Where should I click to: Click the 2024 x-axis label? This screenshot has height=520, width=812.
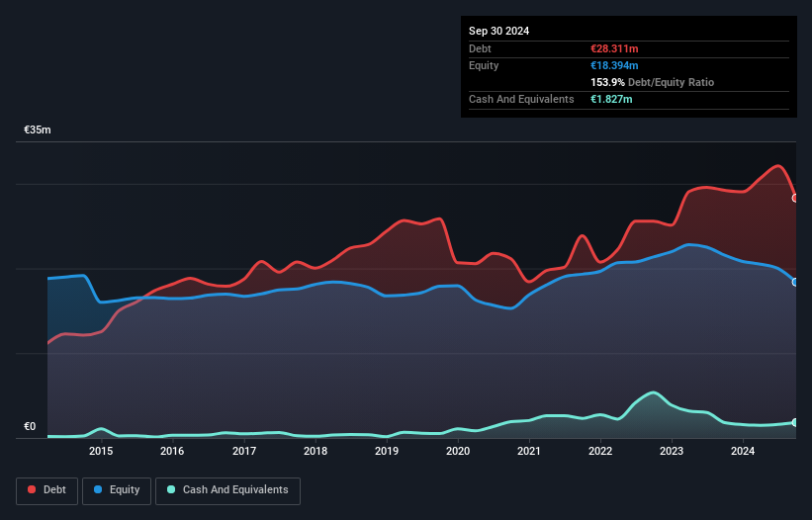[743, 451]
